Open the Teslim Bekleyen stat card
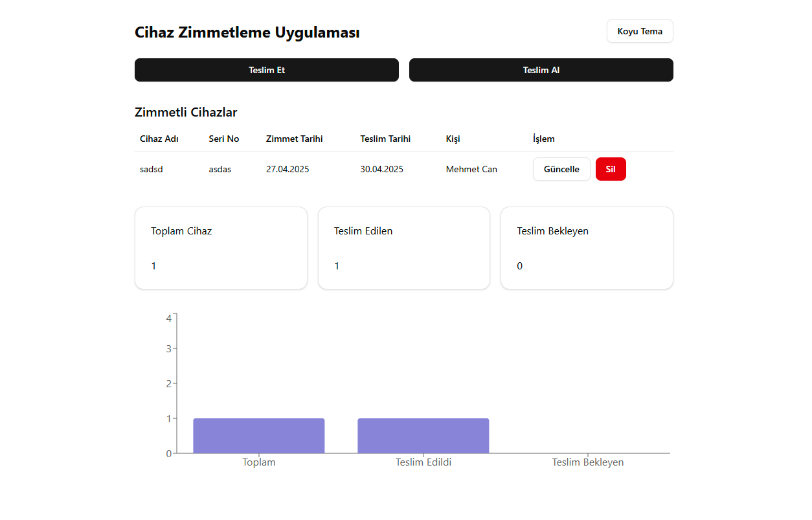The image size is (812, 520). [587, 248]
